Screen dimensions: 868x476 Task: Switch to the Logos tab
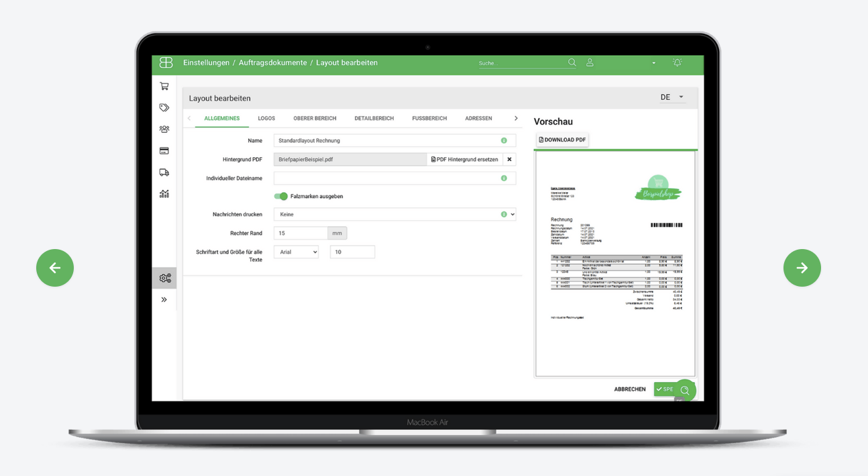pyautogui.click(x=266, y=118)
